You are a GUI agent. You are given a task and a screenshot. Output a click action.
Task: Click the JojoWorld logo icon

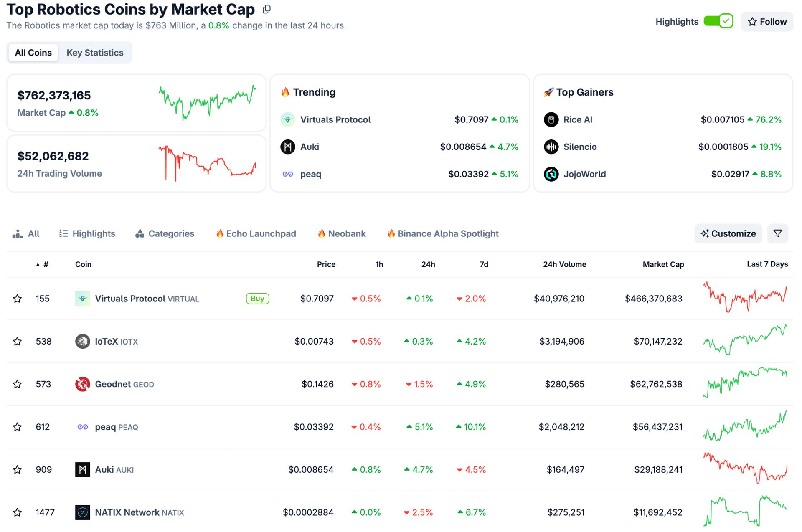coord(551,174)
